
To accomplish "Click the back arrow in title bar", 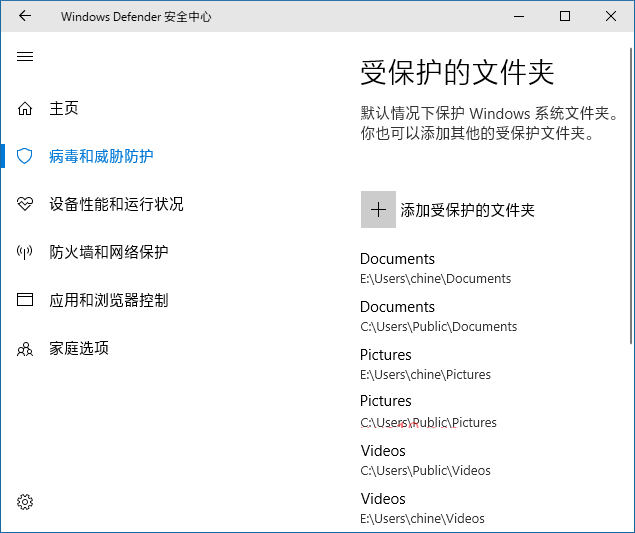I will point(25,16).
